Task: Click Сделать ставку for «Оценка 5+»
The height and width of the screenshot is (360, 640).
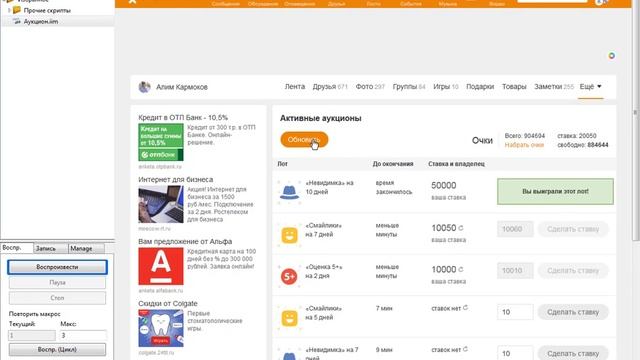Action: click(573, 271)
